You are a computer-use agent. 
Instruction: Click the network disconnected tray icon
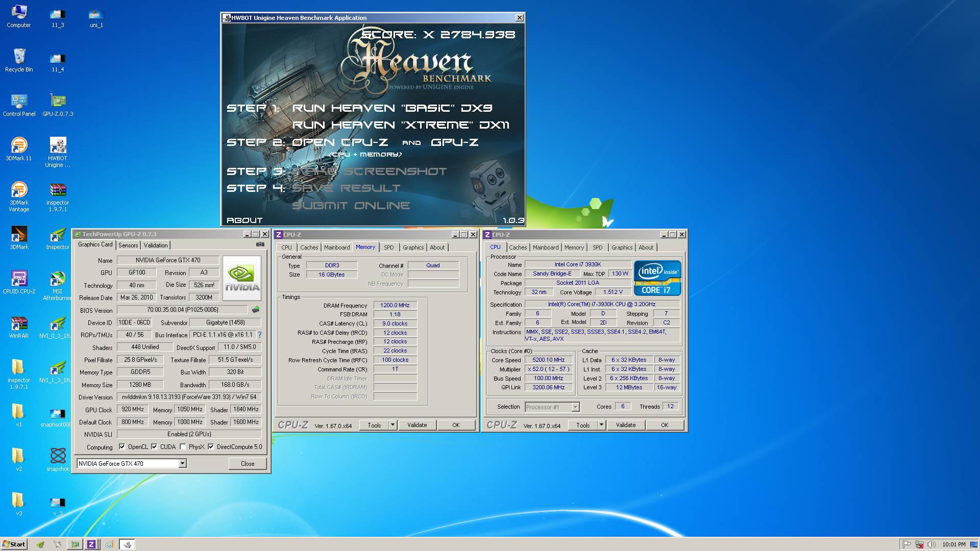pos(920,544)
